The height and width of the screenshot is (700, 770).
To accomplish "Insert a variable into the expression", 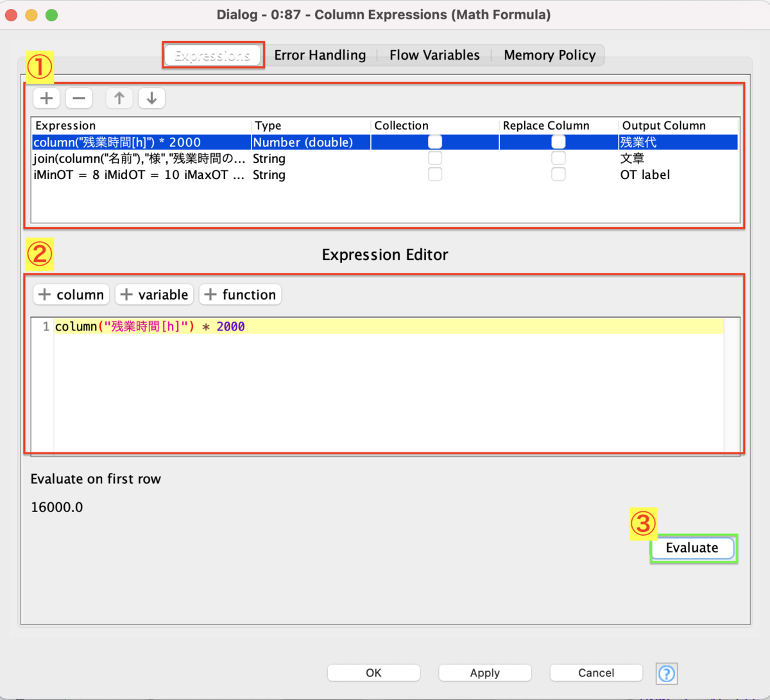I will [x=154, y=295].
